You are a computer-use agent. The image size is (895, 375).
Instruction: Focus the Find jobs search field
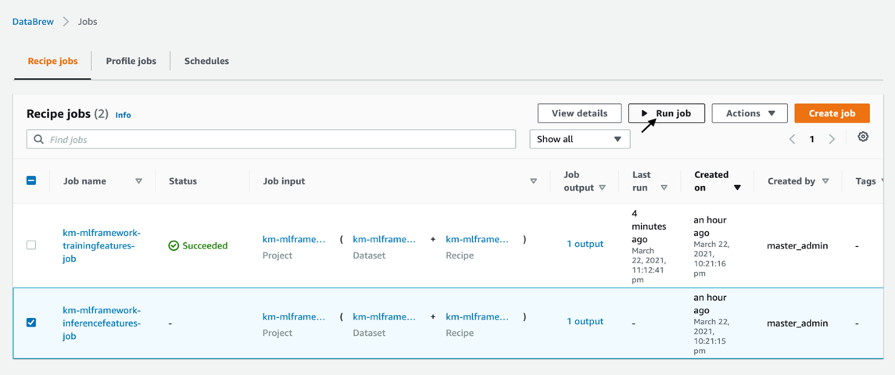coord(271,139)
